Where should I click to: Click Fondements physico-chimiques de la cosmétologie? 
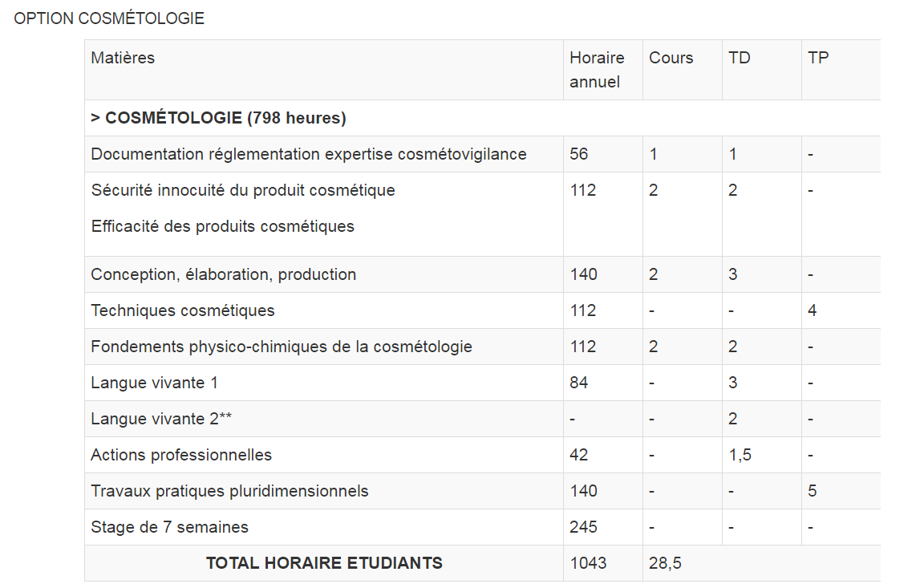click(x=282, y=347)
